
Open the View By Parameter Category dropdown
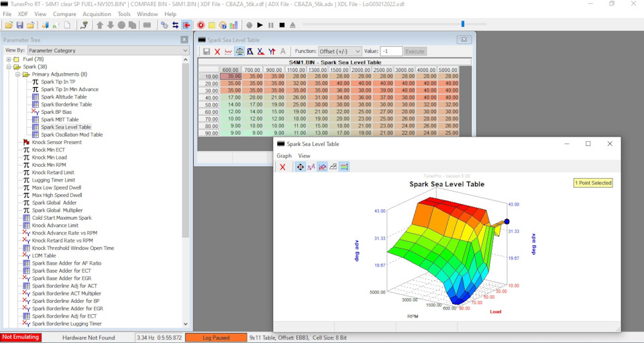[109, 50]
